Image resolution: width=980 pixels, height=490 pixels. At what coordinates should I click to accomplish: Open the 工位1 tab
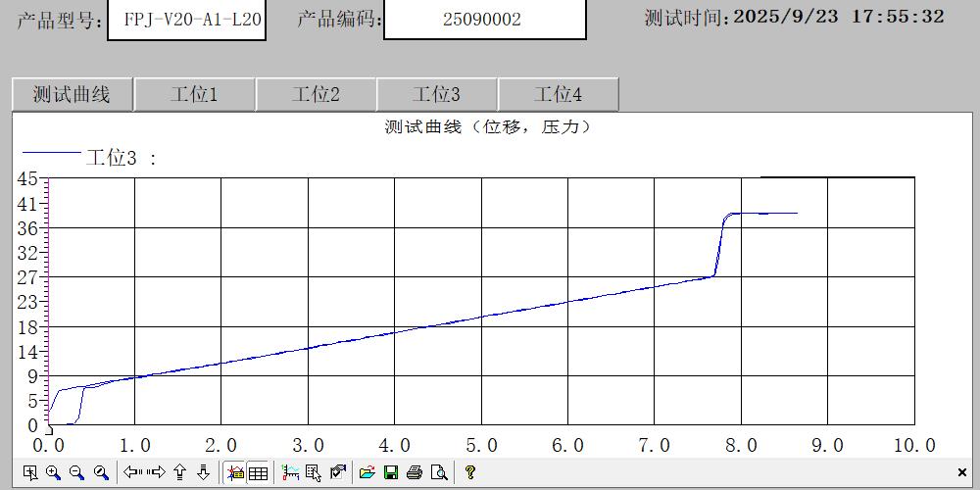click(194, 94)
